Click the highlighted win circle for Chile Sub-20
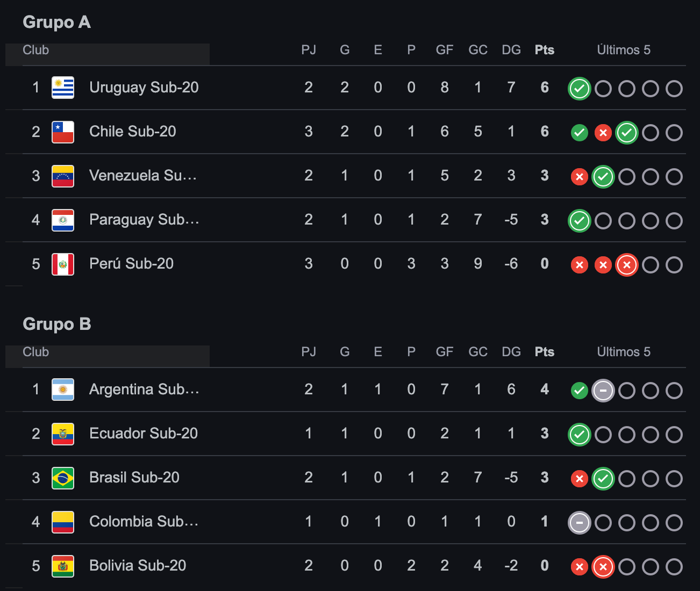 point(626,133)
